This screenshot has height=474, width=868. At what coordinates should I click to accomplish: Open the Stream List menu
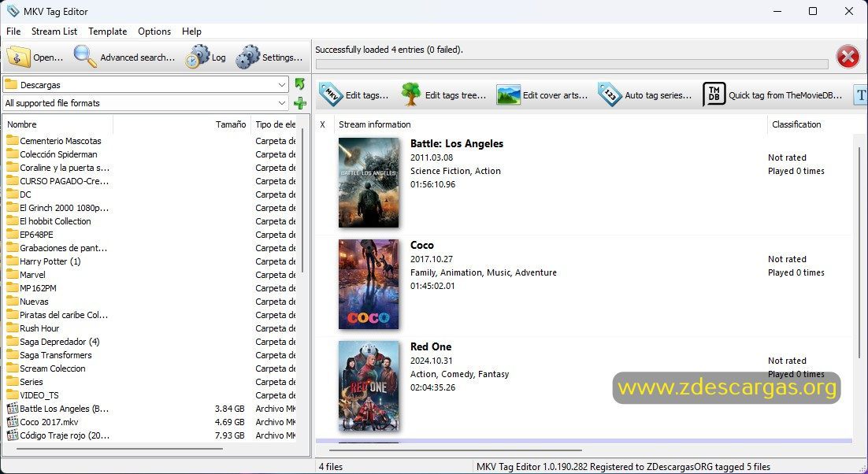[54, 31]
